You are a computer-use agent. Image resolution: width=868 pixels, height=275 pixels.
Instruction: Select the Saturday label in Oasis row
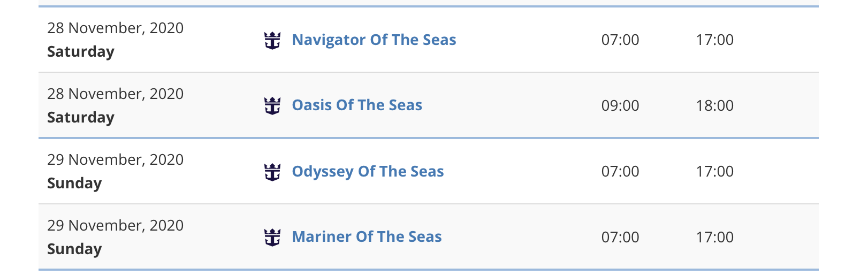click(81, 118)
